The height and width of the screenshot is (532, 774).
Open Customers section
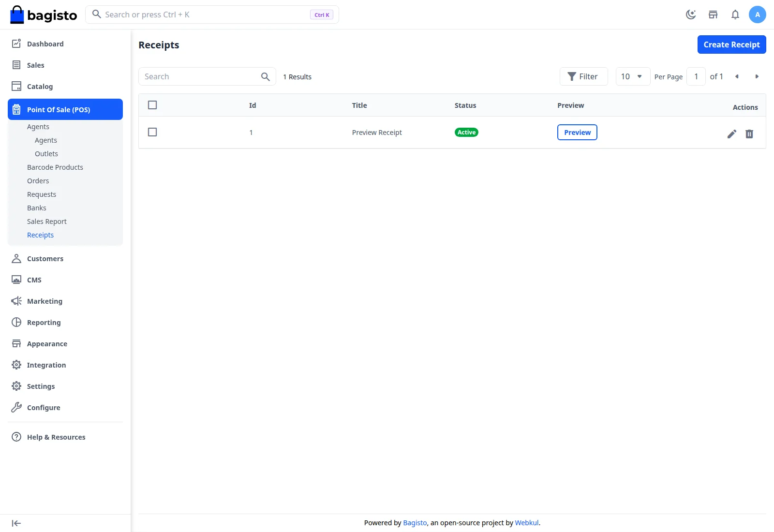65,259
